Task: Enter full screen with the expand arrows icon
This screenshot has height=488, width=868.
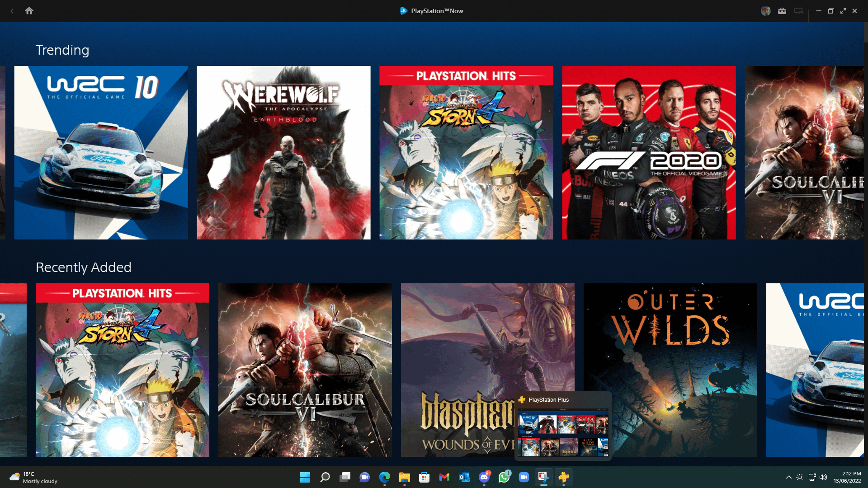Action: (843, 11)
